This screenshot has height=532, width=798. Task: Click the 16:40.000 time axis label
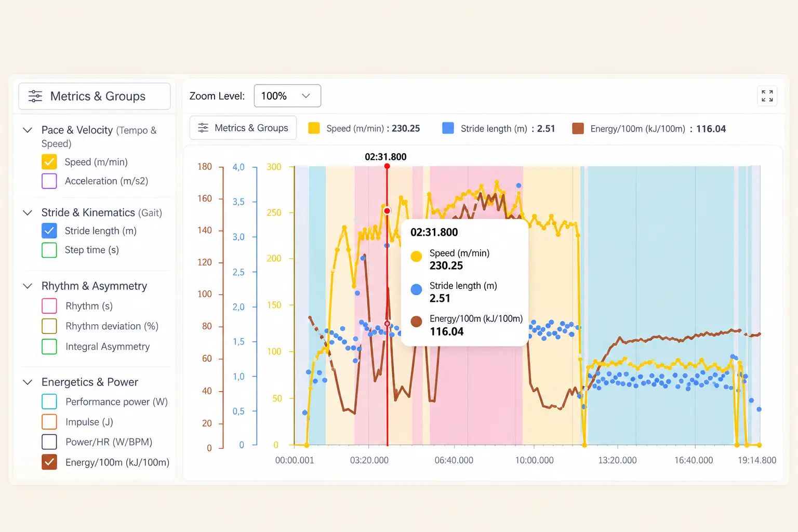[694, 460]
